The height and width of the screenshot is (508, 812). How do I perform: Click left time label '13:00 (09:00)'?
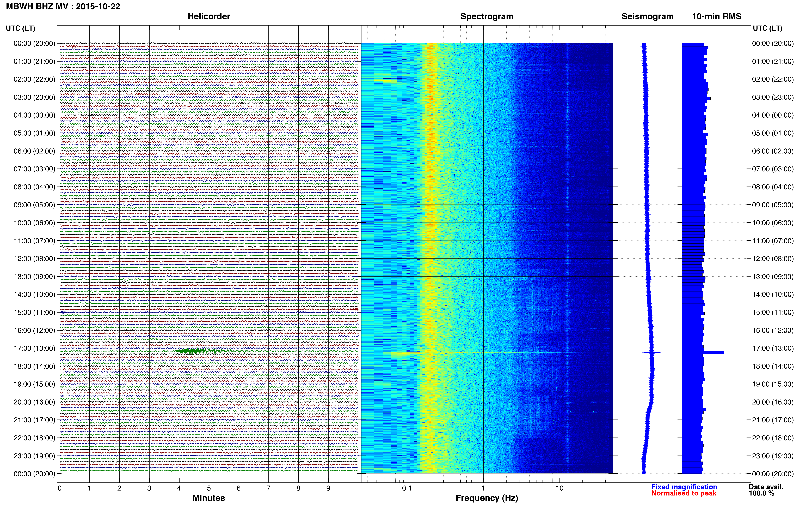[x=34, y=277]
